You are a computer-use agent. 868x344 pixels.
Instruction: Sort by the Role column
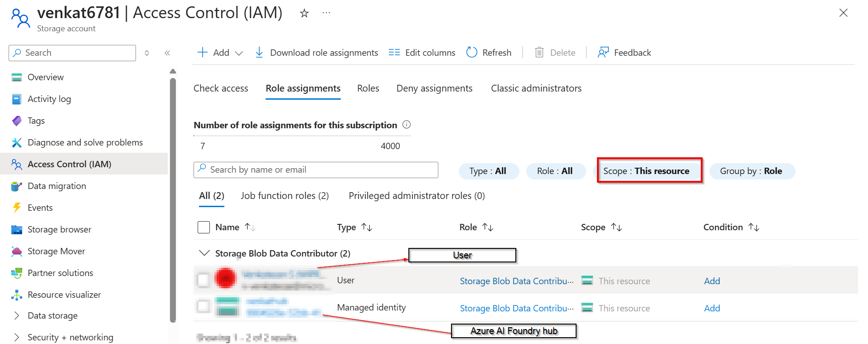pyautogui.click(x=476, y=227)
